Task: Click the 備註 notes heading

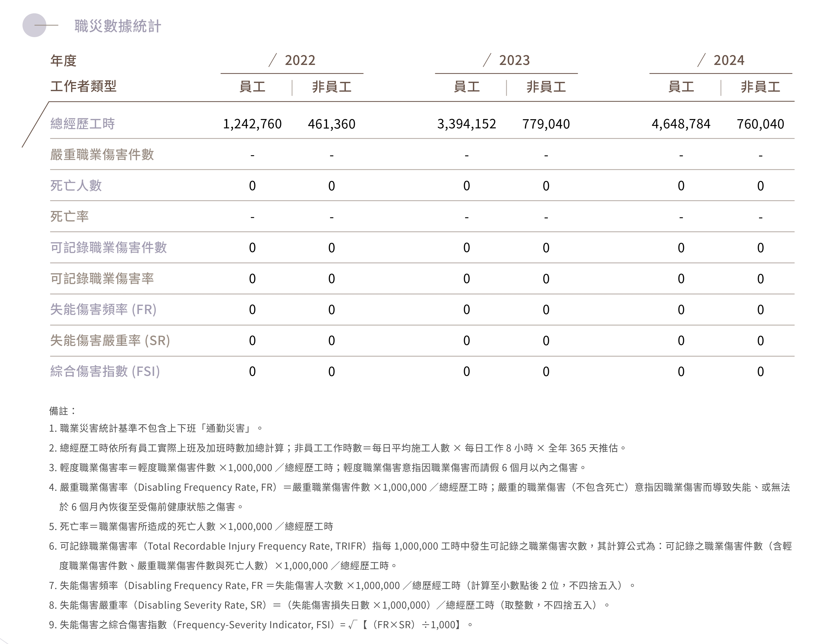Action: click(62, 411)
